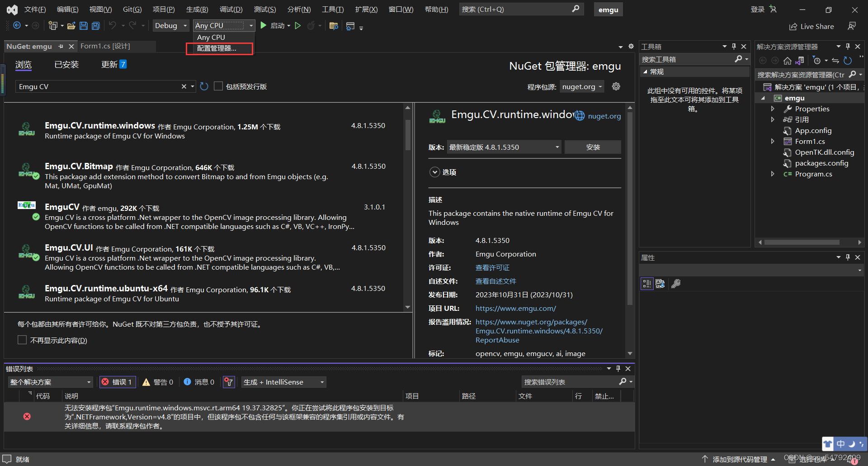Click the Undo icon in the toolbar
This screenshot has width=868, height=466.
pyautogui.click(x=113, y=26)
